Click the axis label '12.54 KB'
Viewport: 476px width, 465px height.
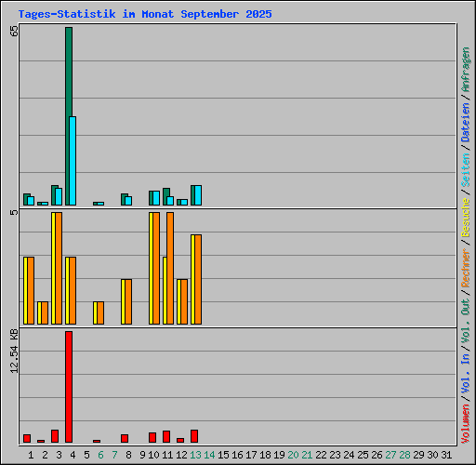coord(14,351)
